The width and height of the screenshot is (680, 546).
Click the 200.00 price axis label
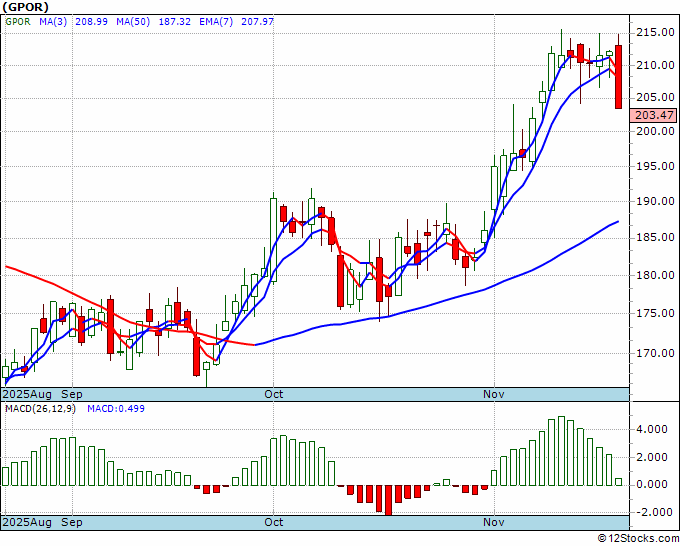655,131
